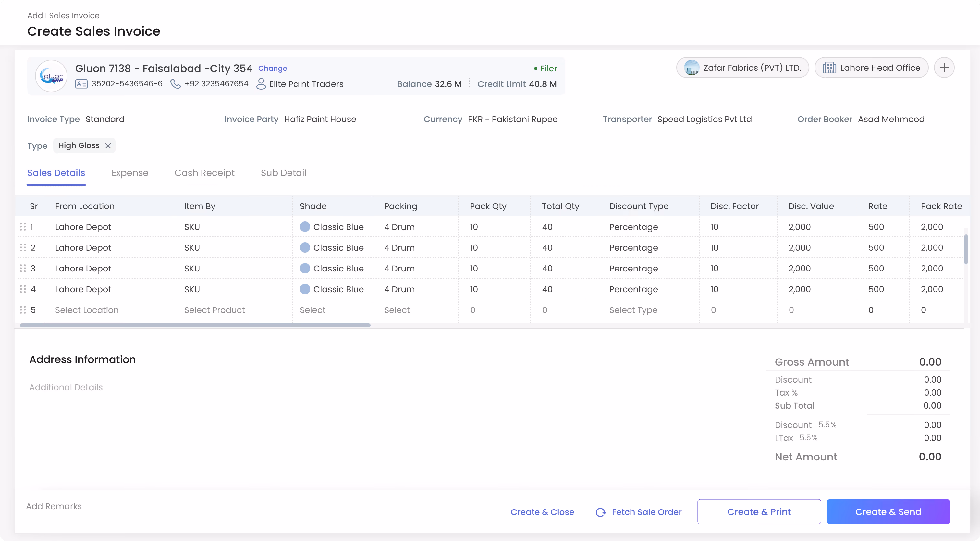Click the Classic Blue swatch in row 1
The image size is (980, 541).
(x=305, y=227)
